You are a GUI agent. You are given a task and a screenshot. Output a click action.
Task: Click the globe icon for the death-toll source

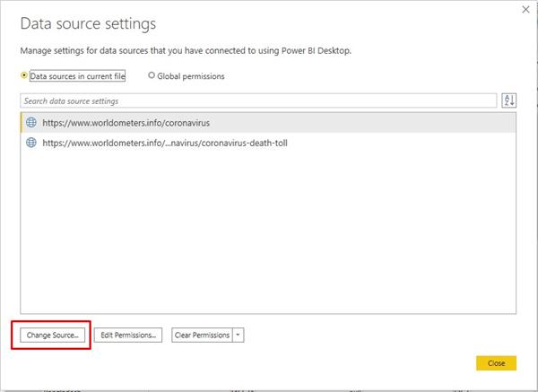[x=30, y=143]
